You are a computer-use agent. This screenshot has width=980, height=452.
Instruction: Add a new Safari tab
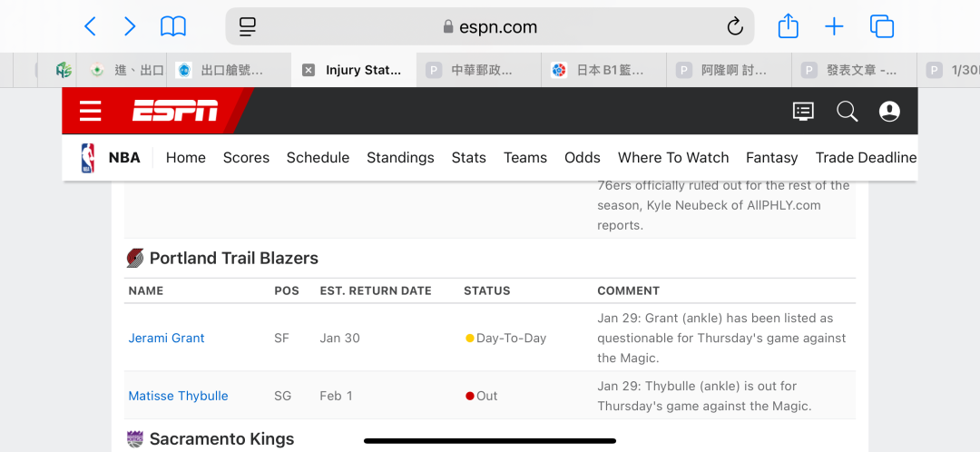[x=834, y=26]
